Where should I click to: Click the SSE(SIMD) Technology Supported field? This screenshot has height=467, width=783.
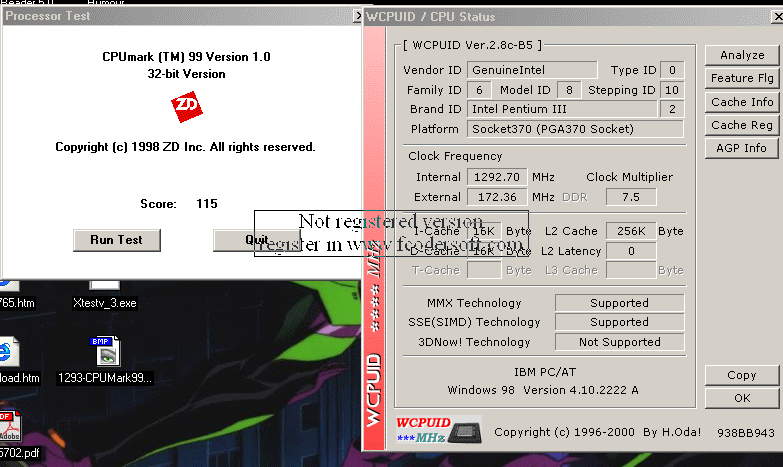[620, 322]
